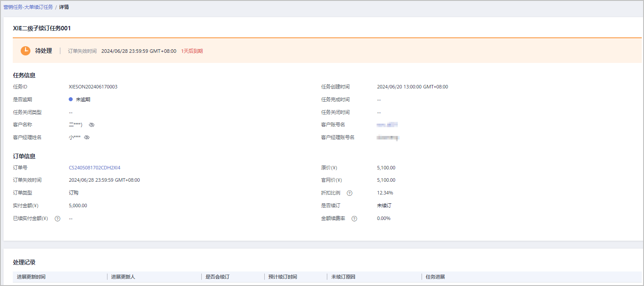The height and width of the screenshot is (286, 644).
Task: Click the masked manager name 小****
Action: coord(75,138)
